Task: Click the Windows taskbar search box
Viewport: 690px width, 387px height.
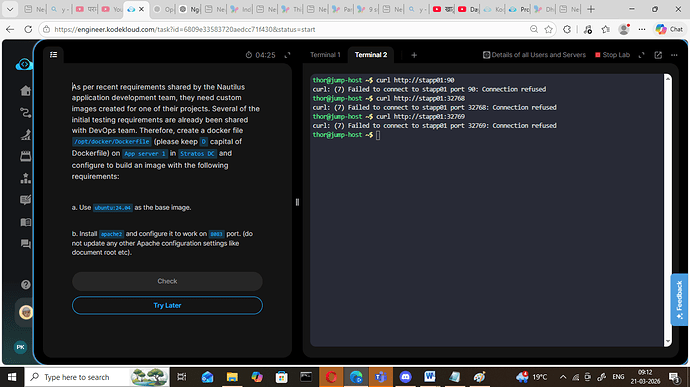Action: [97, 377]
